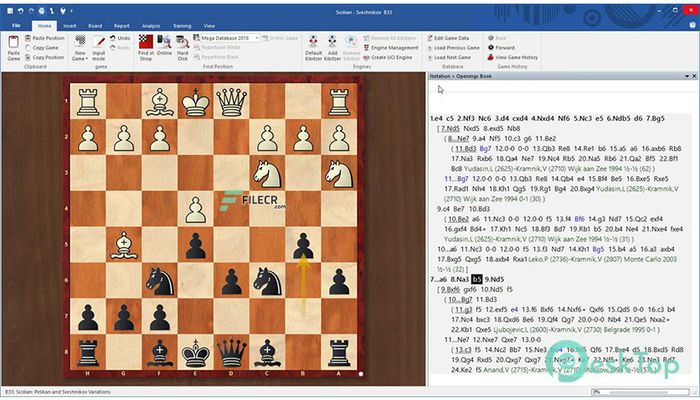The height and width of the screenshot is (400, 700).
Task: Open Engine Management
Action: pyautogui.click(x=391, y=48)
